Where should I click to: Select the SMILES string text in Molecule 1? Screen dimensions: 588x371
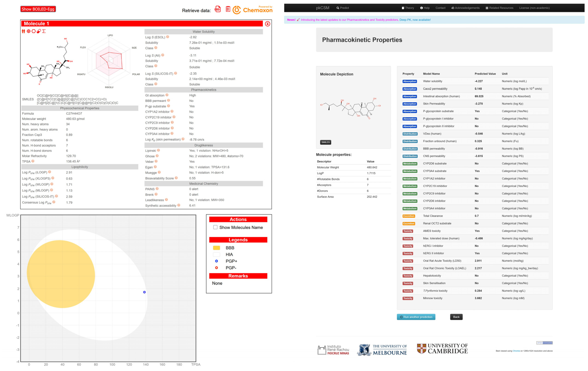coord(77,99)
